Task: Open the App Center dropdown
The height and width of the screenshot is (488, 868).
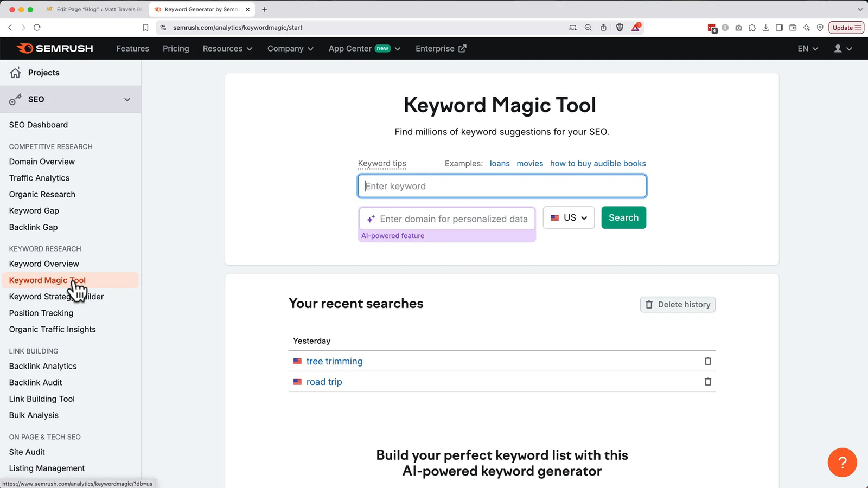Action: coord(365,48)
